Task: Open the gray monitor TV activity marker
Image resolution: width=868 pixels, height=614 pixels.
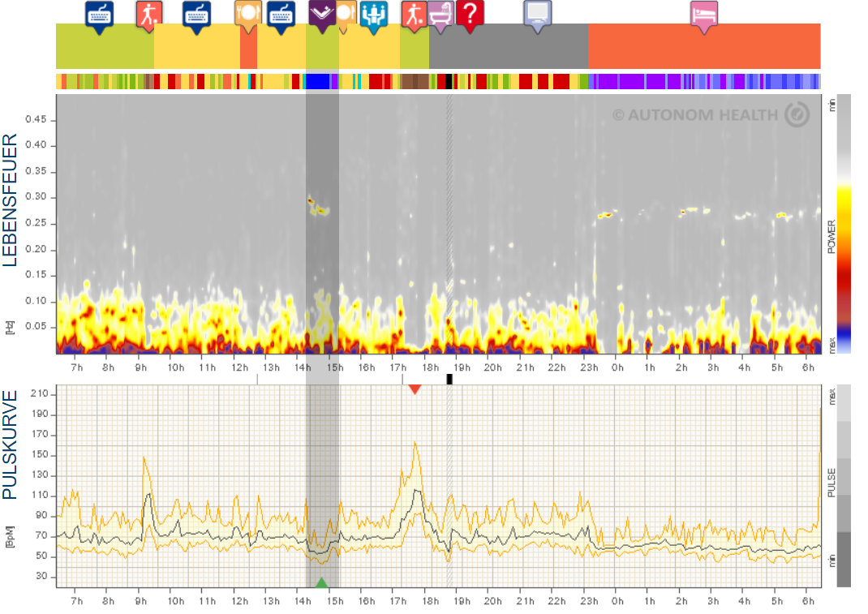Action: click(537, 14)
